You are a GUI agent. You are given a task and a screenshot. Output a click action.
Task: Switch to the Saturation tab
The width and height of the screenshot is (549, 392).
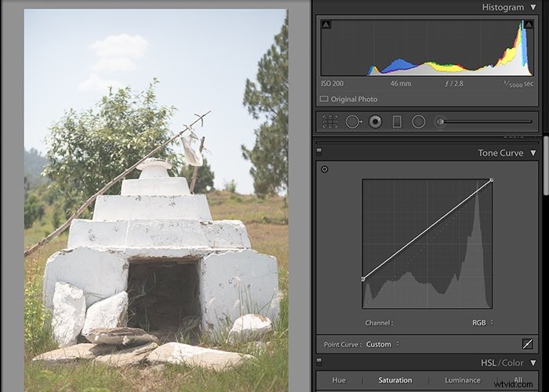395,380
